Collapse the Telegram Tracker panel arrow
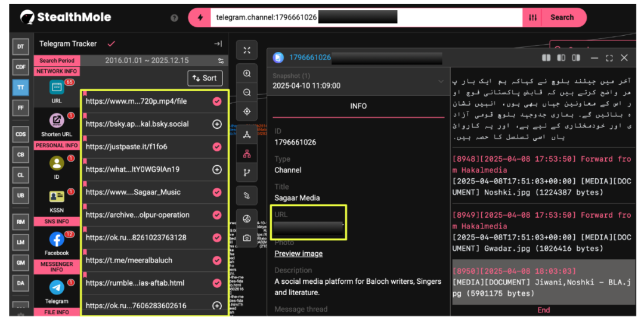This screenshot has width=644, height=322. click(x=218, y=44)
